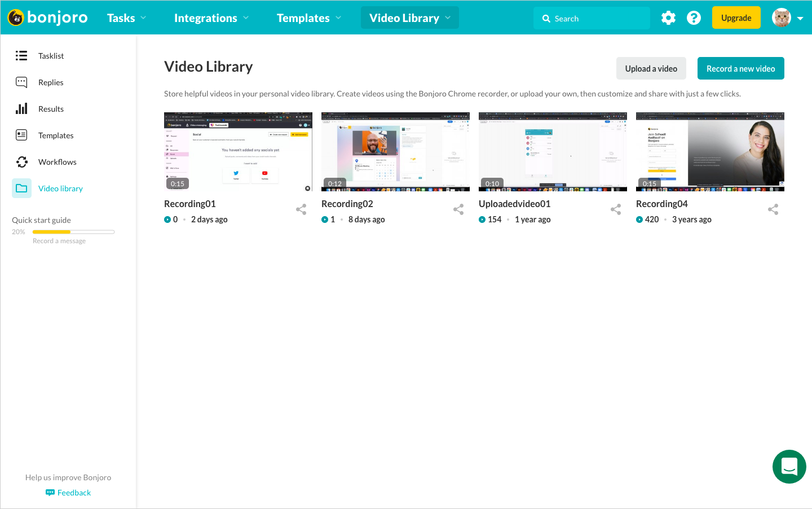Click the Quick start guide heading
812x509 pixels.
[41, 220]
